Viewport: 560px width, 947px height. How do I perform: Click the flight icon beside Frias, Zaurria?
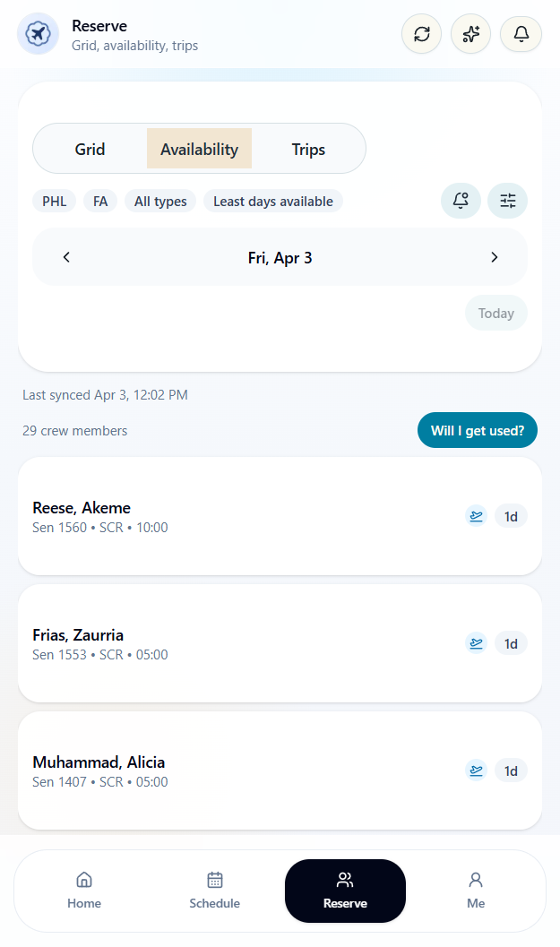point(476,643)
